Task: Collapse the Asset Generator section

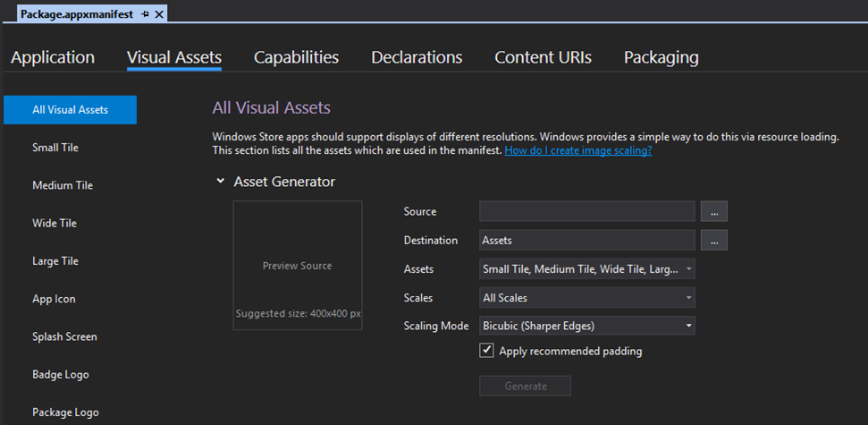Action: pyautogui.click(x=220, y=182)
